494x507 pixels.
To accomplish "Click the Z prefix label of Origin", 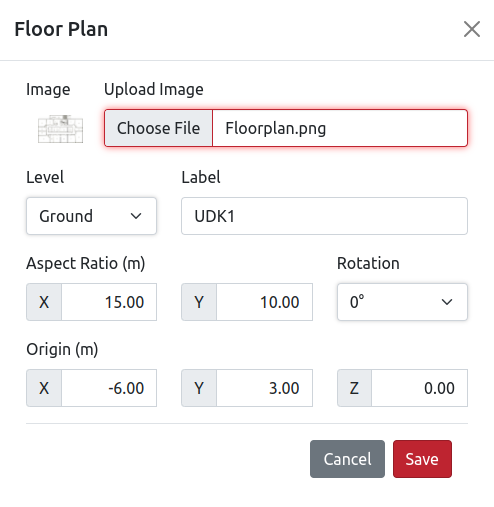I will coord(354,388).
